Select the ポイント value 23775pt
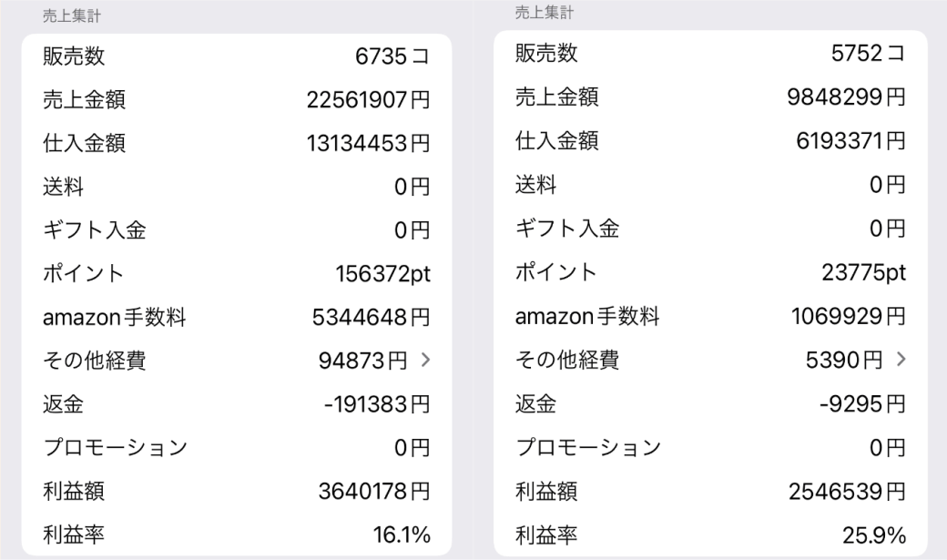 [x=863, y=272]
